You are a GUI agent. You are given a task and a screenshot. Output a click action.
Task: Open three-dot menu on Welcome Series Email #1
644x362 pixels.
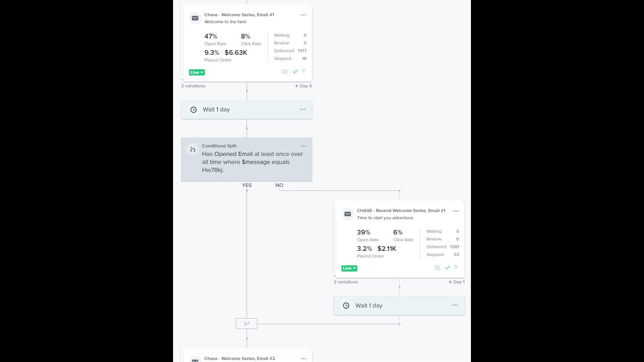point(303,15)
